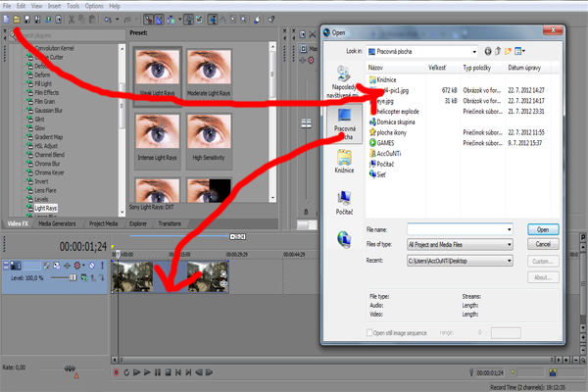
Task: Toggle Normal Edit Tool toolbar button
Action: (213, 20)
